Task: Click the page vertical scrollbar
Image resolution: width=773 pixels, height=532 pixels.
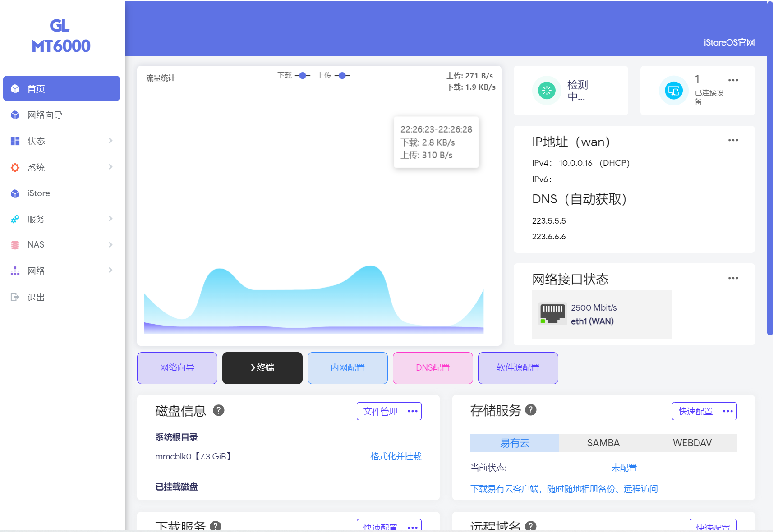Action: 769,180
